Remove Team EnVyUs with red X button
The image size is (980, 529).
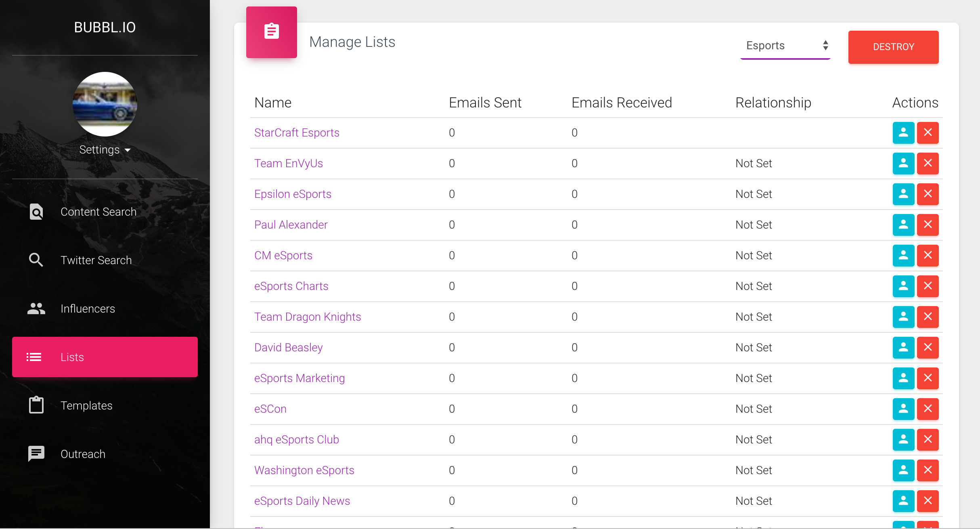point(928,163)
